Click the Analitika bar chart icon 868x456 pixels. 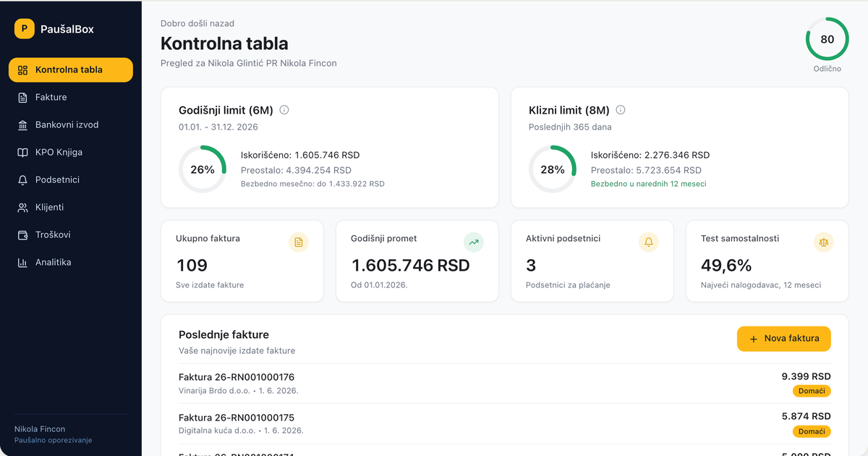pyautogui.click(x=22, y=263)
